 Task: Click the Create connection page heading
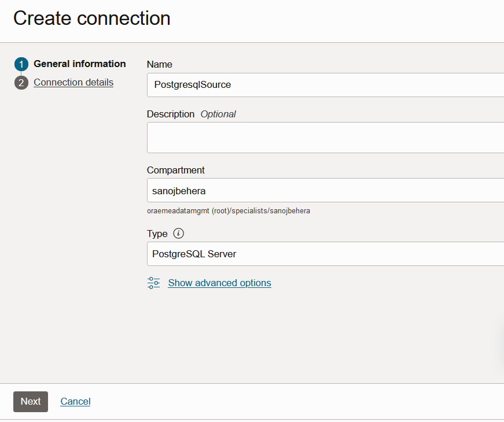click(92, 18)
